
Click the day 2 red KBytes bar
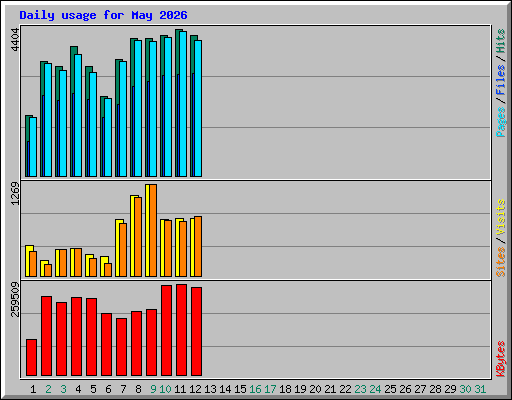pos(46,336)
